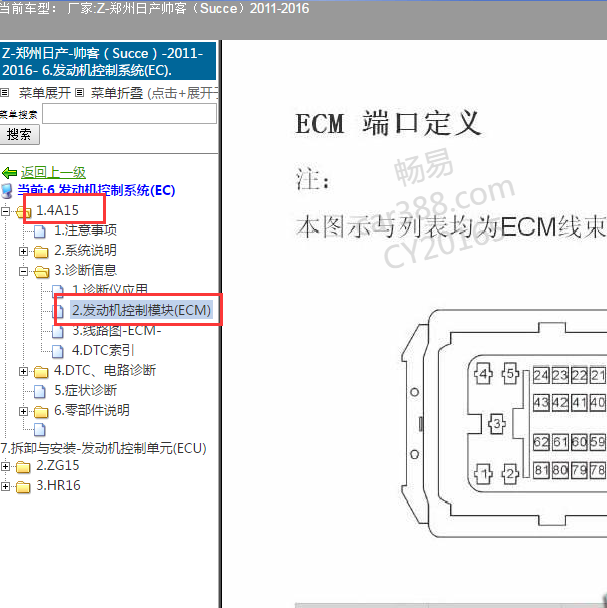
Task: Click the 搜索 search button
Action: click(x=19, y=135)
